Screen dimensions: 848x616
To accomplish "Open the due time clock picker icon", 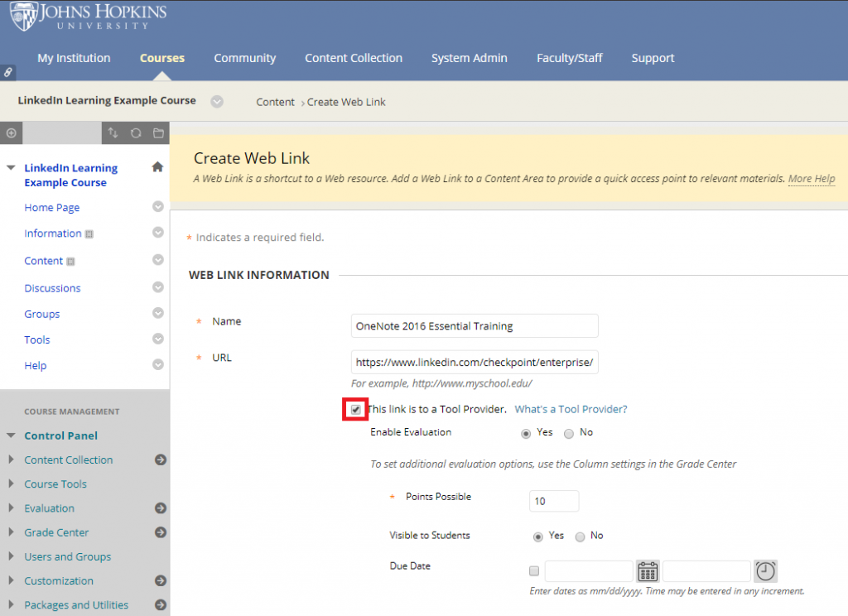I will click(x=765, y=571).
